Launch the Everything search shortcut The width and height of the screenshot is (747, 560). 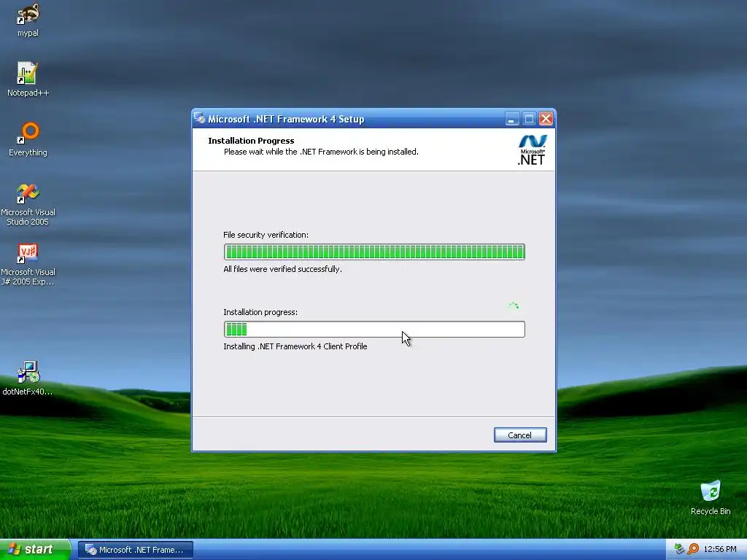click(x=28, y=139)
